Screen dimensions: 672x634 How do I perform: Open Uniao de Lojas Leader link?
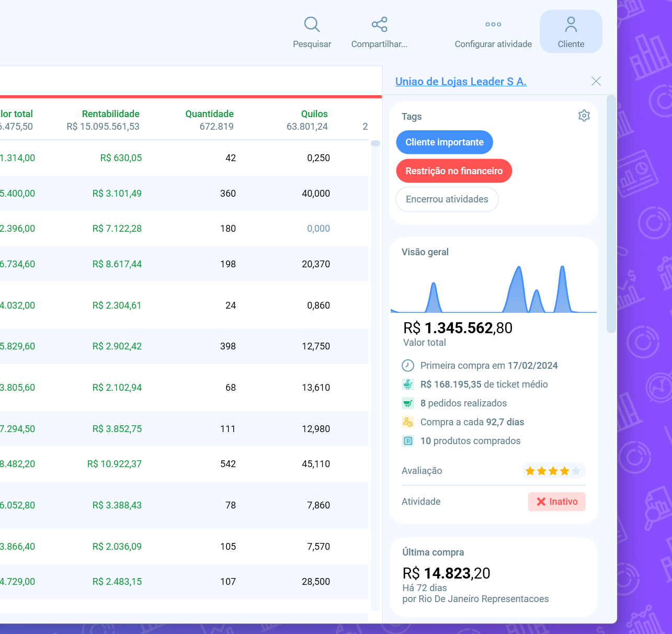coord(460,82)
